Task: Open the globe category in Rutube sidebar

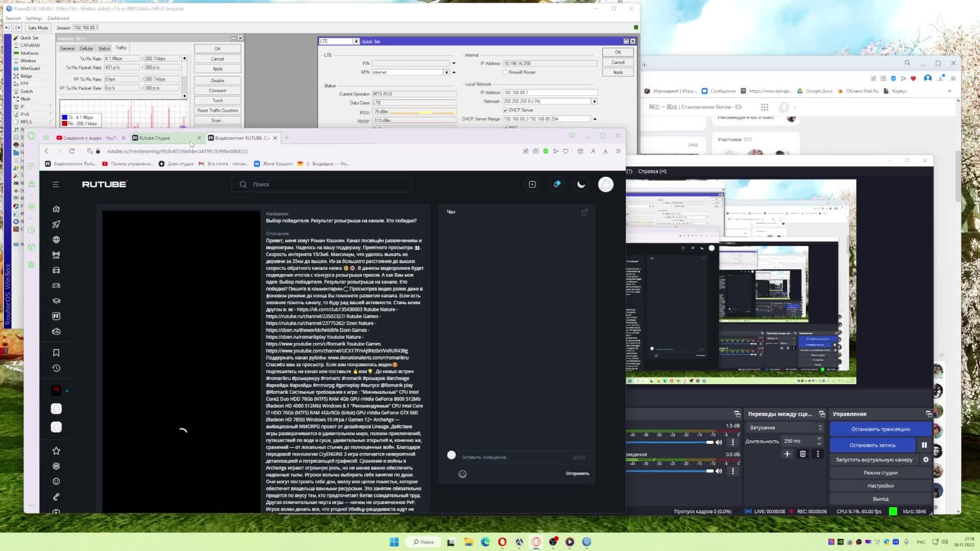Action: [x=56, y=239]
